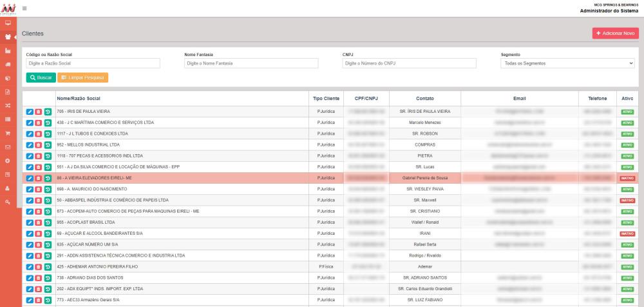The image size is (644, 307).
Task: Click the envelope icon in sidebar
Action: point(8,148)
